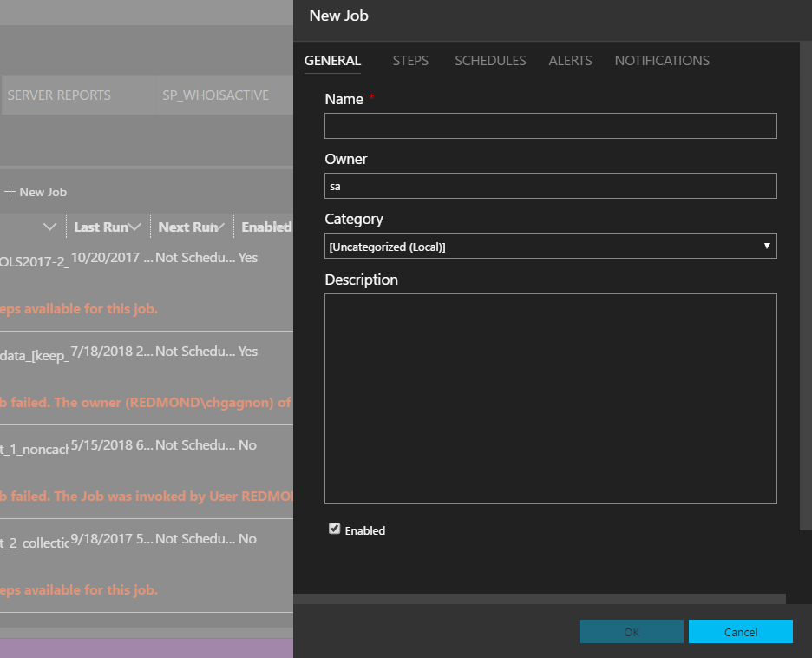
Task: Focus the Name input field
Action: point(550,127)
